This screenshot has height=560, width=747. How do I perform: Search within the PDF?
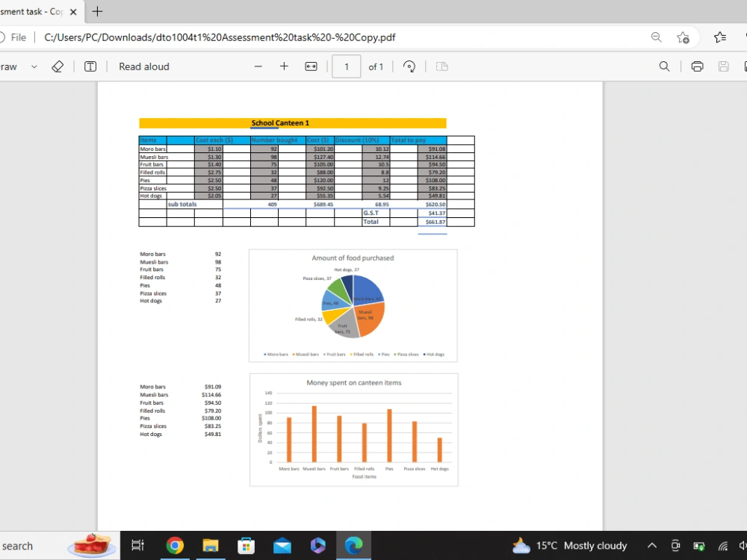[x=664, y=66]
